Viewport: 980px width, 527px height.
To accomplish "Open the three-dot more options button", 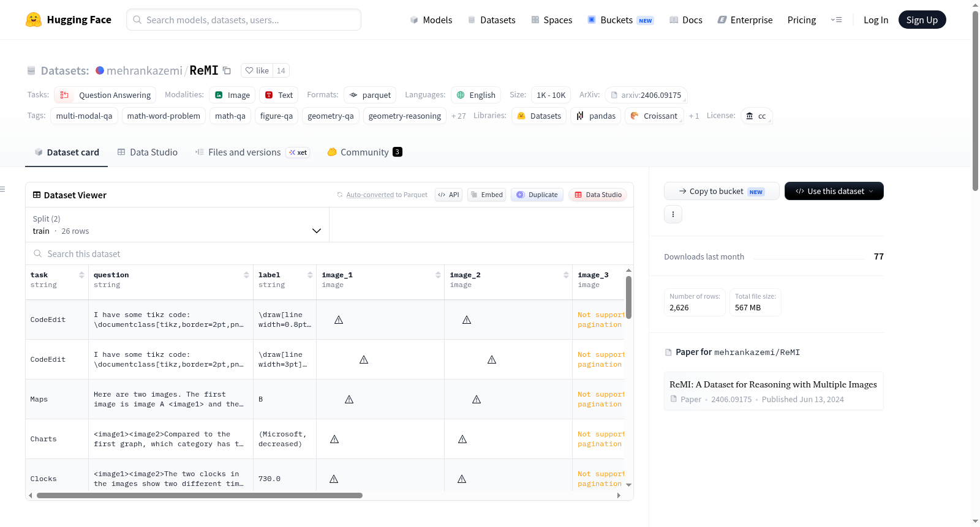I will tap(673, 214).
